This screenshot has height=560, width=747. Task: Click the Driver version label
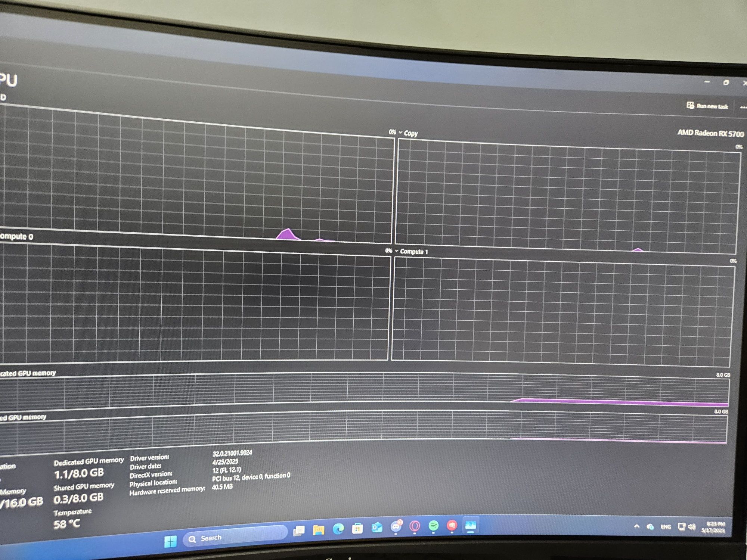click(149, 458)
